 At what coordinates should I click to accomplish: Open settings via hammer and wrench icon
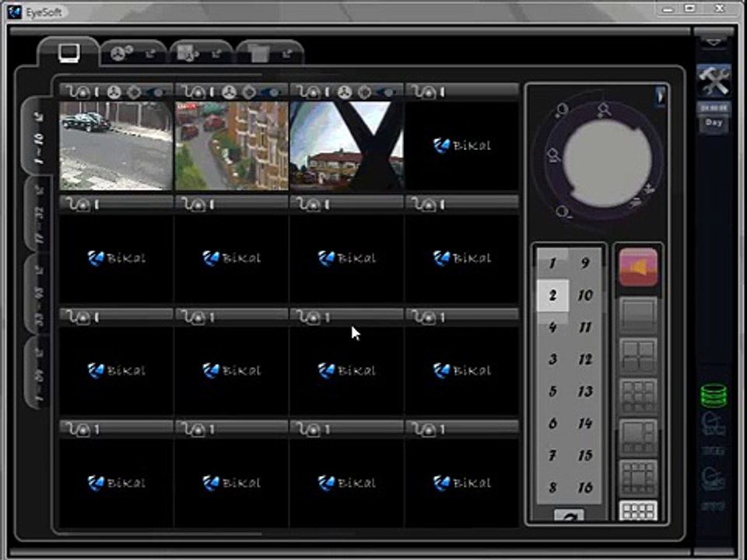(x=714, y=80)
